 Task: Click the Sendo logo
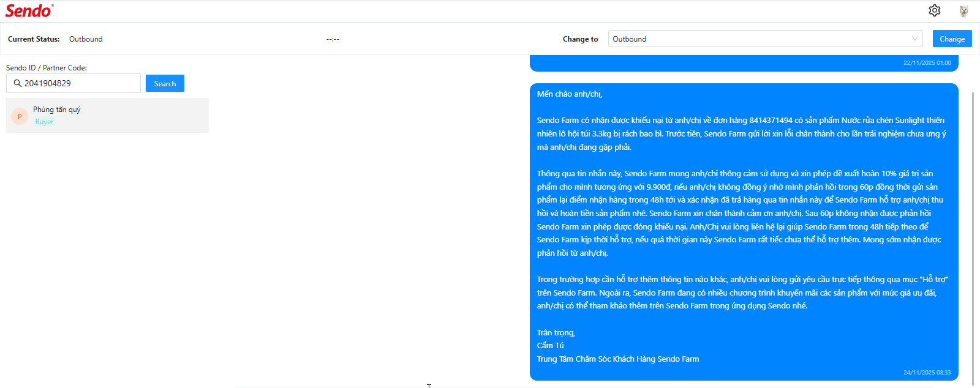[x=29, y=10]
